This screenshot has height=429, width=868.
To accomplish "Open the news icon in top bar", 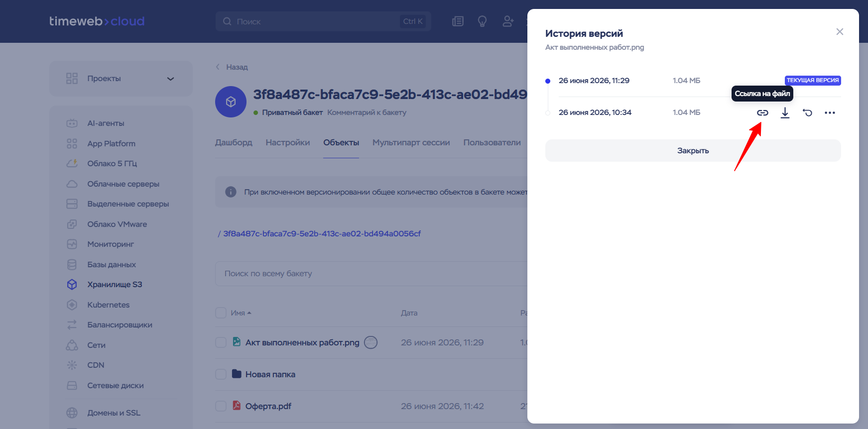I will (458, 21).
